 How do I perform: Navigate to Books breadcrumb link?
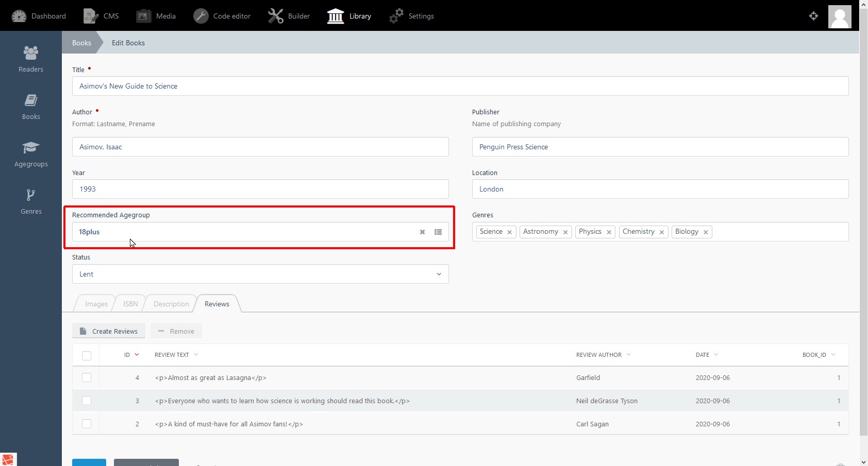coord(81,43)
